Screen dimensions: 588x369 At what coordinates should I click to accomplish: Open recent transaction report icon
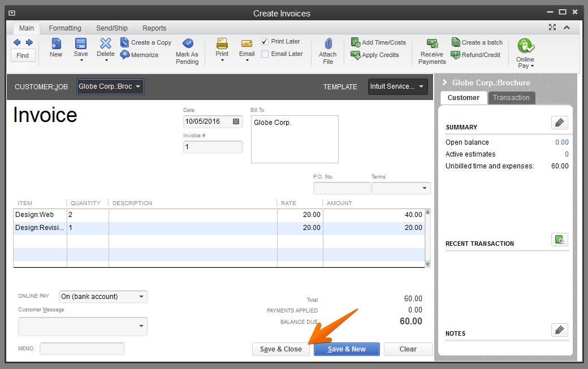[560, 240]
